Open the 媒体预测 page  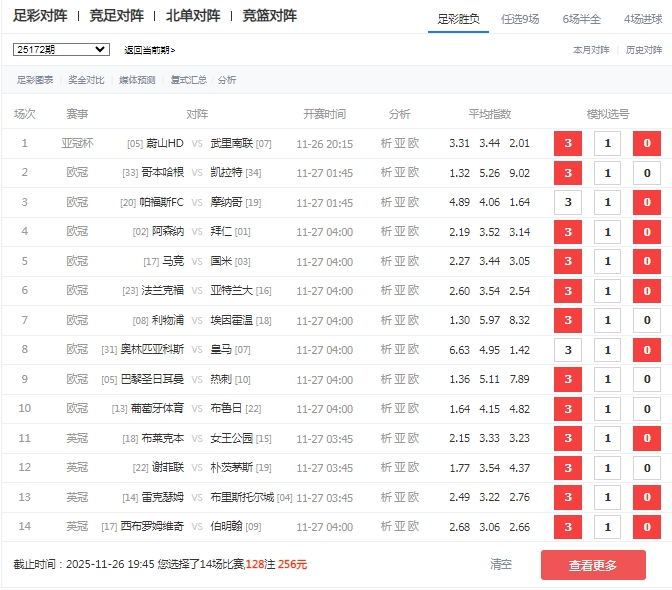[x=137, y=80]
